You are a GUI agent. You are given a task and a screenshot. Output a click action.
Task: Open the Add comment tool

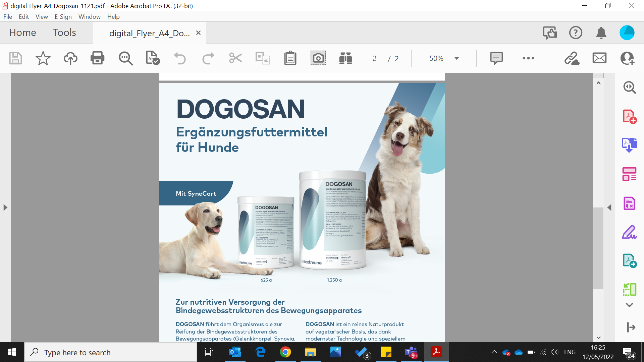coord(496,58)
